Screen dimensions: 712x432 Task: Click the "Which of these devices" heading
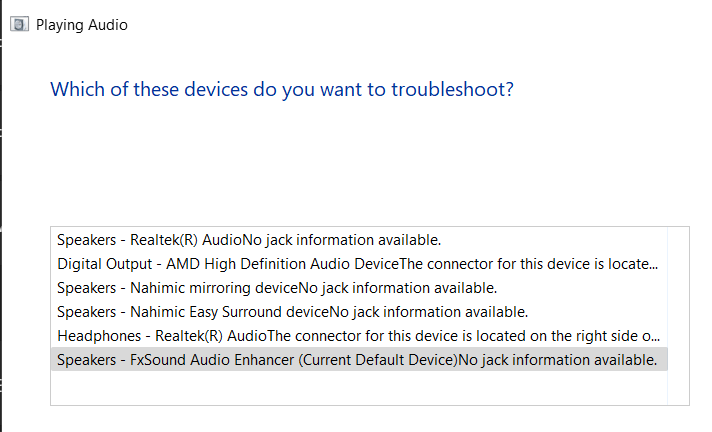[x=282, y=89]
